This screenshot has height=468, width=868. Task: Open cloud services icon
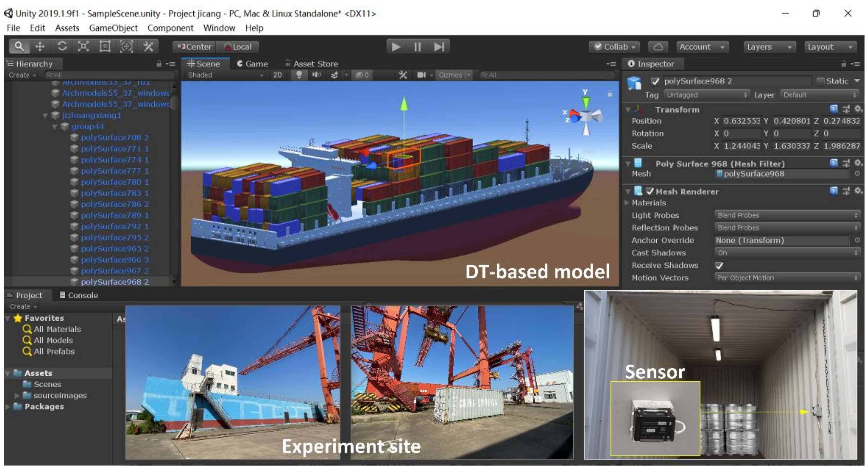coord(658,47)
